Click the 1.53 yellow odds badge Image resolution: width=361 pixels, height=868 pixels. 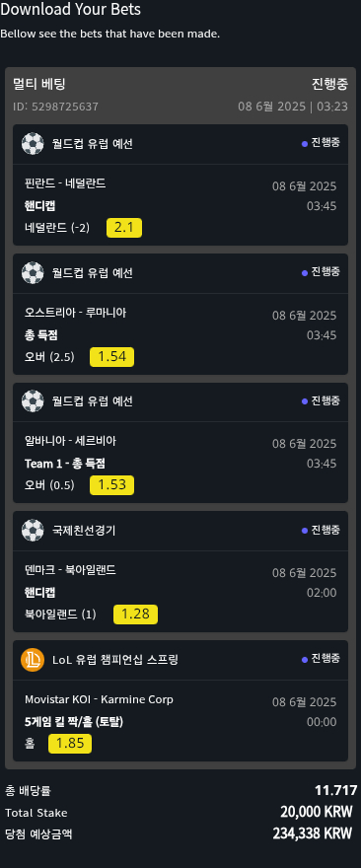coord(111,485)
